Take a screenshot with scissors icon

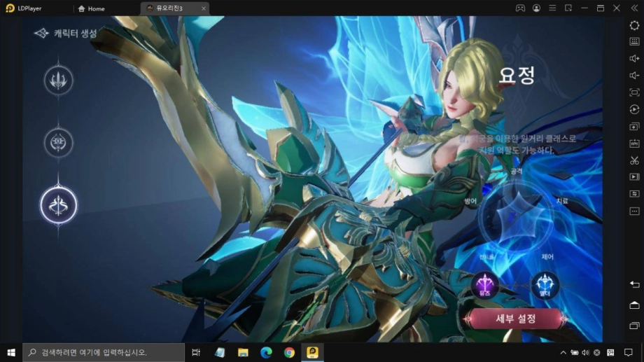tap(635, 160)
